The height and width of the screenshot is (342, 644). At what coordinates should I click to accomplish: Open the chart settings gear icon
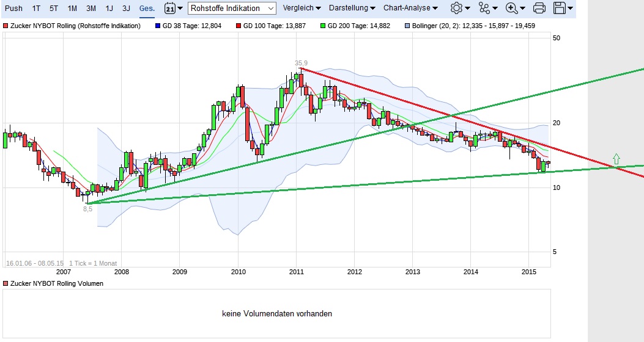click(456, 8)
